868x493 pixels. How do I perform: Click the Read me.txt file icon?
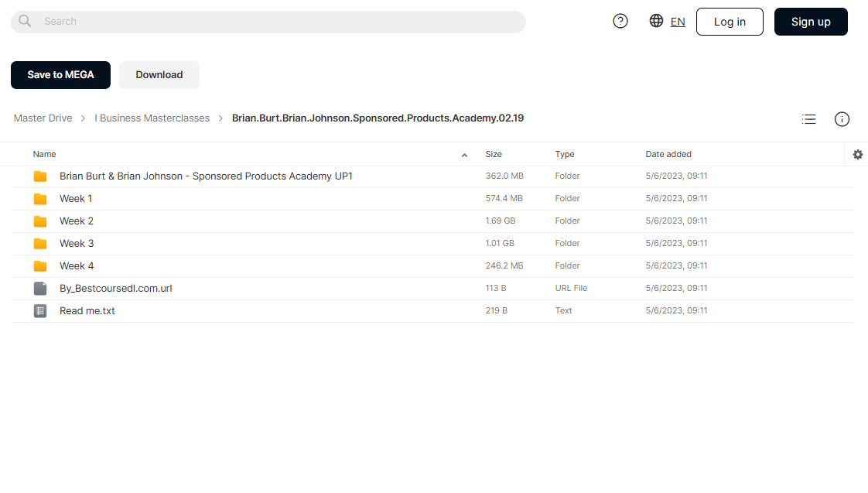tap(40, 311)
